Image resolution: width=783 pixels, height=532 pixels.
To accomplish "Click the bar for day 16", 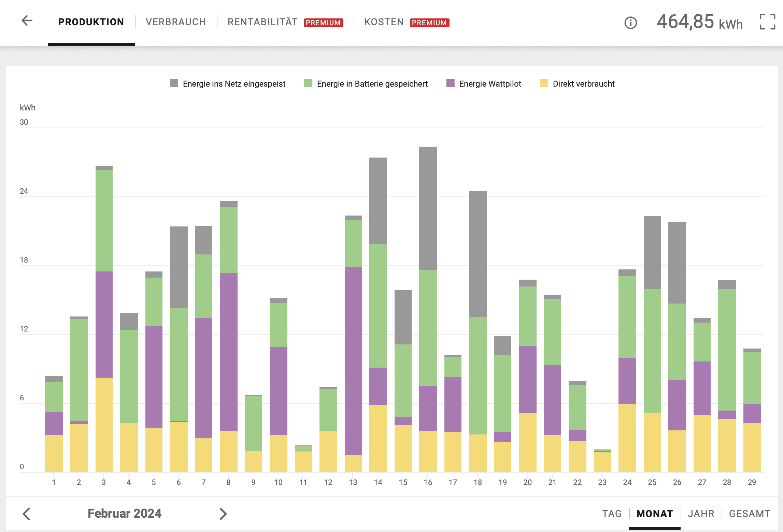I will click(428, 309).
